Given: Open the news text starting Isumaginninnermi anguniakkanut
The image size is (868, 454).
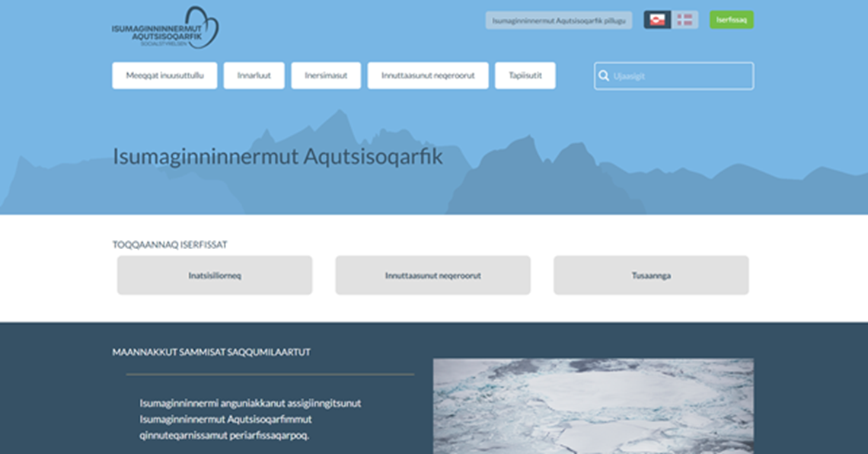Looking at the screenshot, I should 251,419.
